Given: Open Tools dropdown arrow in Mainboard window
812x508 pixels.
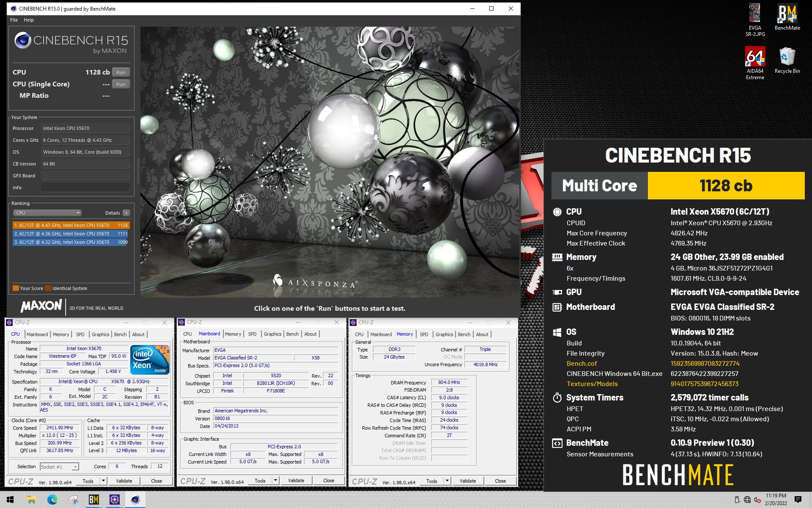Looking at the screenshot, I should tap(275, 480).
